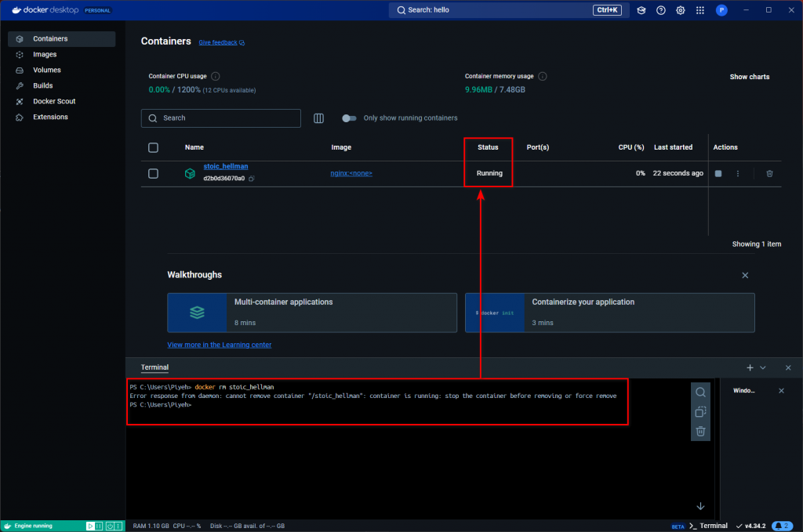
Task: Open the nginx:<none> image link
Action: [351, 173]
